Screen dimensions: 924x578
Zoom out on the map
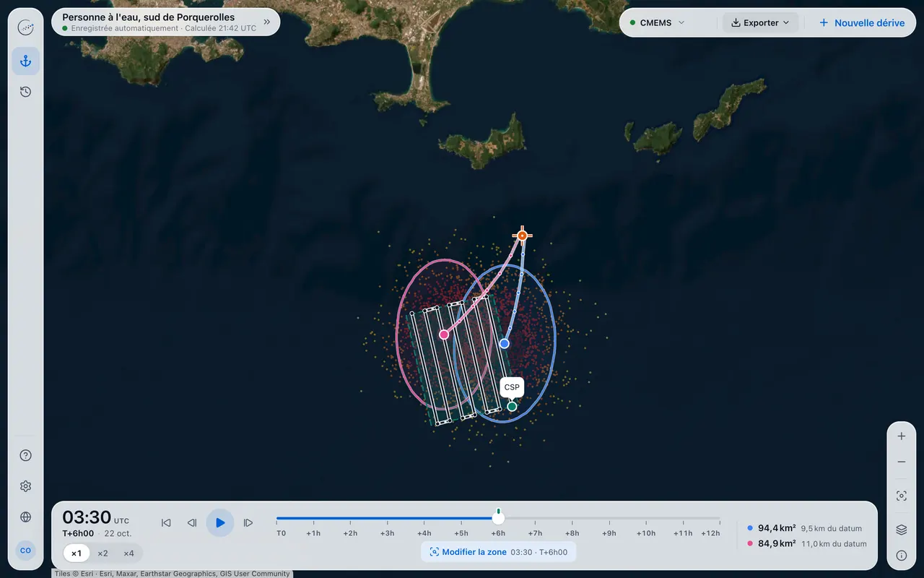902,462
